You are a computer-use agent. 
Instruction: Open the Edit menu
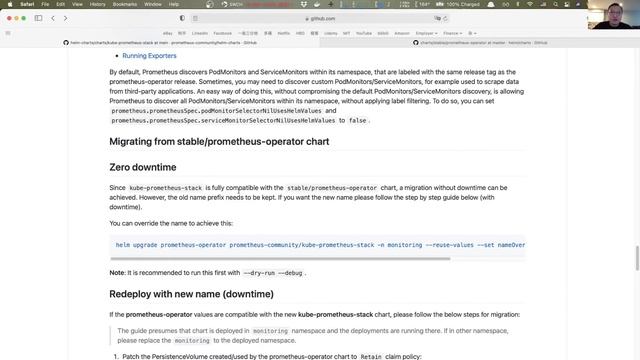pyautogui.click(x=61, y=4)
